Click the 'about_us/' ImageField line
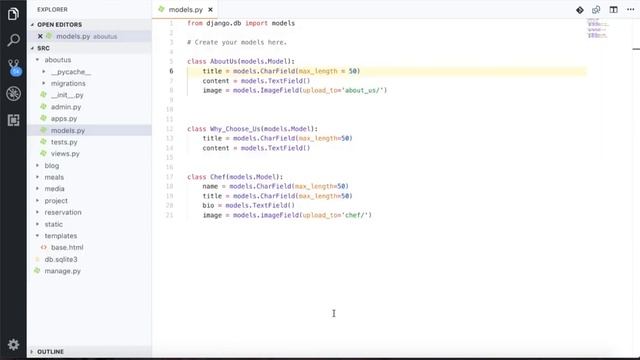 295,90
